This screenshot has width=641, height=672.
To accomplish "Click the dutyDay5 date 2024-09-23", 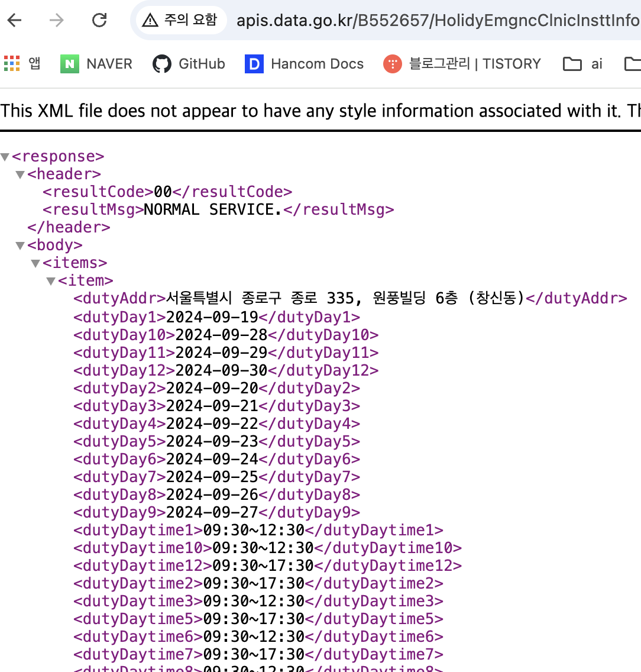I will point(212,441).
